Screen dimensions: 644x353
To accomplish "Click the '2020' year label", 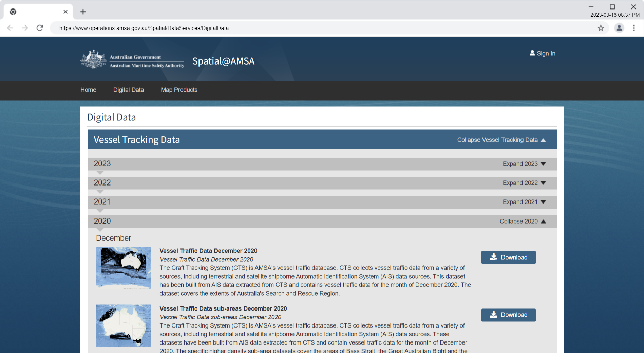I will coord(102,221).
